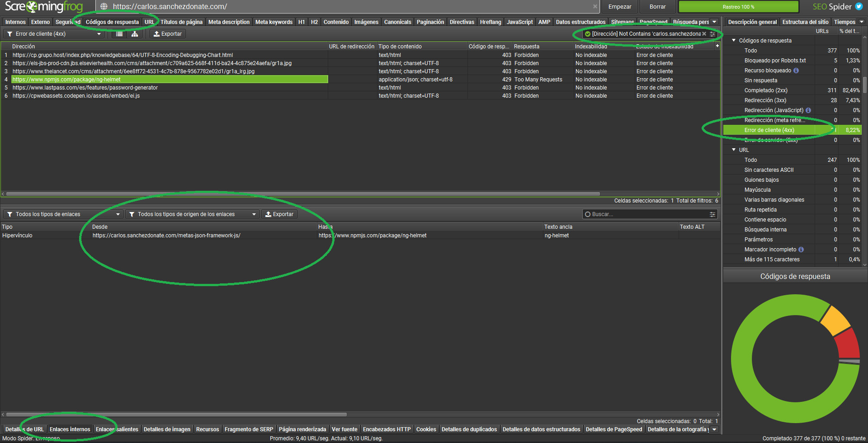Click the Screaming Frog logo
Viewport: 868px width, 443px height.
pyautogui.click(x=43, y=6)
